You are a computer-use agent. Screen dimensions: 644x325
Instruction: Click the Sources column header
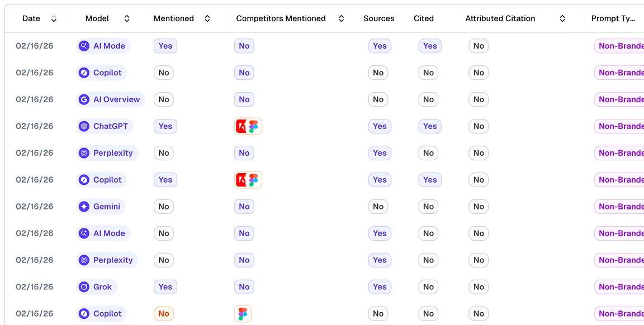378,18
